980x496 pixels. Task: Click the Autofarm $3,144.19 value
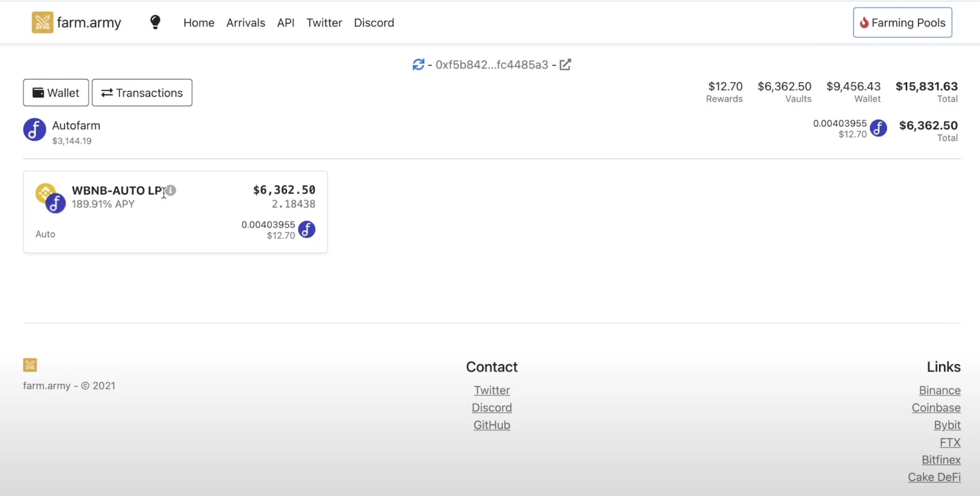[72, 141]
